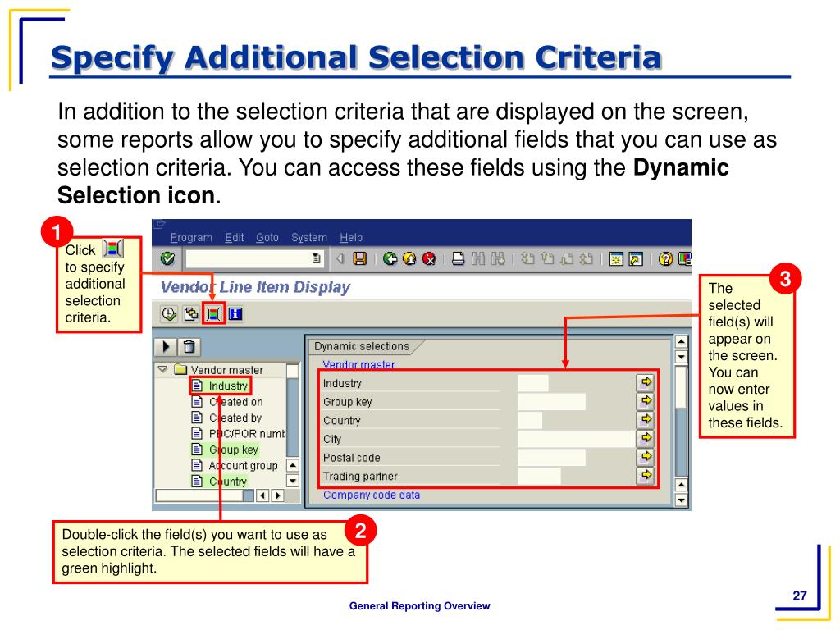Click the command input field
This screenshot has width=840, height=630.
coord(249,258)
